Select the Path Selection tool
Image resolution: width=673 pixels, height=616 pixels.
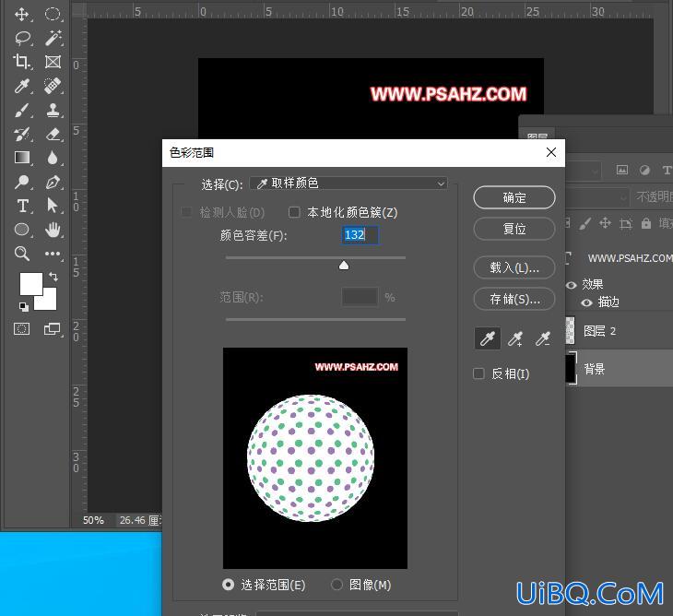pyautogui.click(x=52, y=206)
